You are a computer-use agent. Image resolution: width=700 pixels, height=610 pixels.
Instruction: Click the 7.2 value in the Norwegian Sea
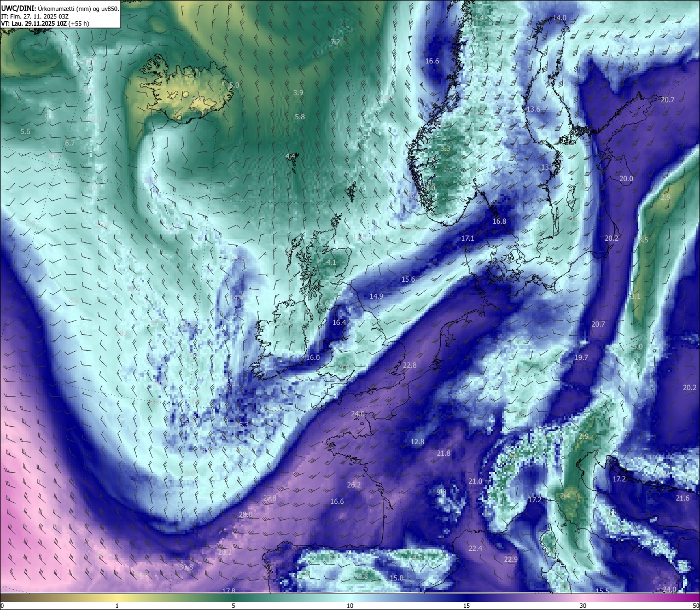(x=335, y=42)
